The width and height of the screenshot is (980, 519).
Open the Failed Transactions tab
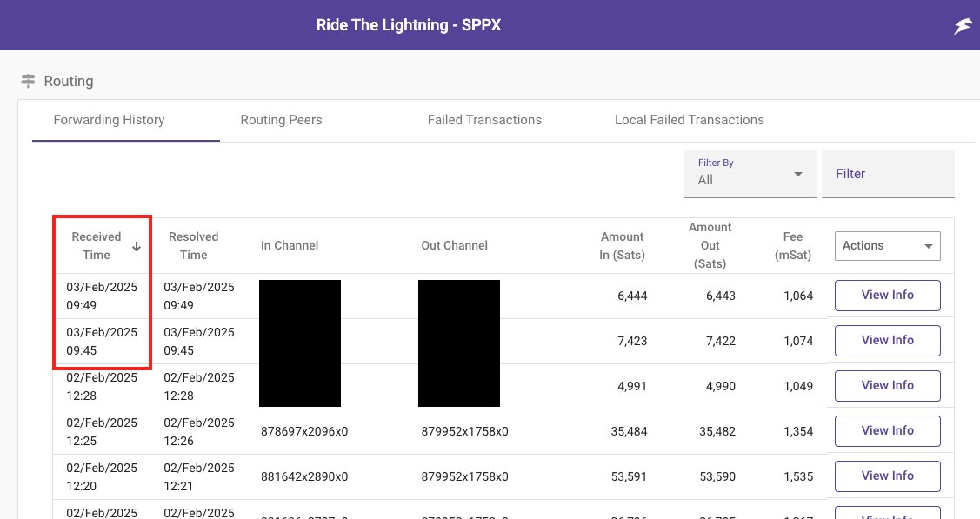point(484,120)
